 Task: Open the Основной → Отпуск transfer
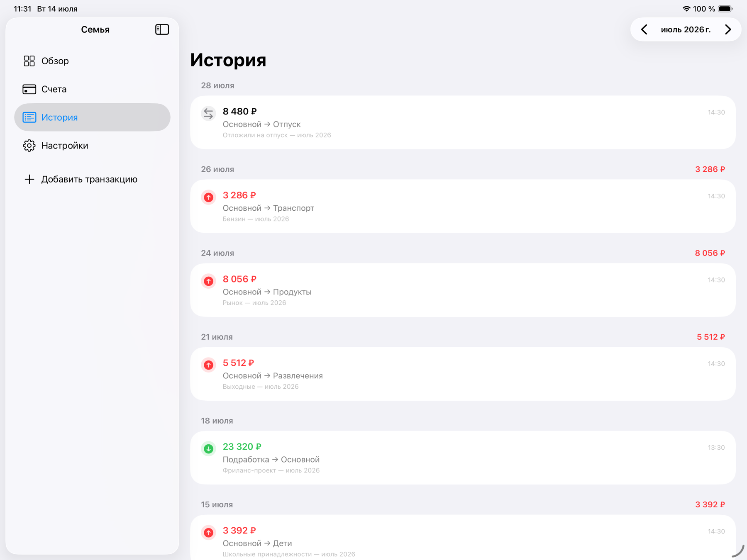click(x=463, y=122)
